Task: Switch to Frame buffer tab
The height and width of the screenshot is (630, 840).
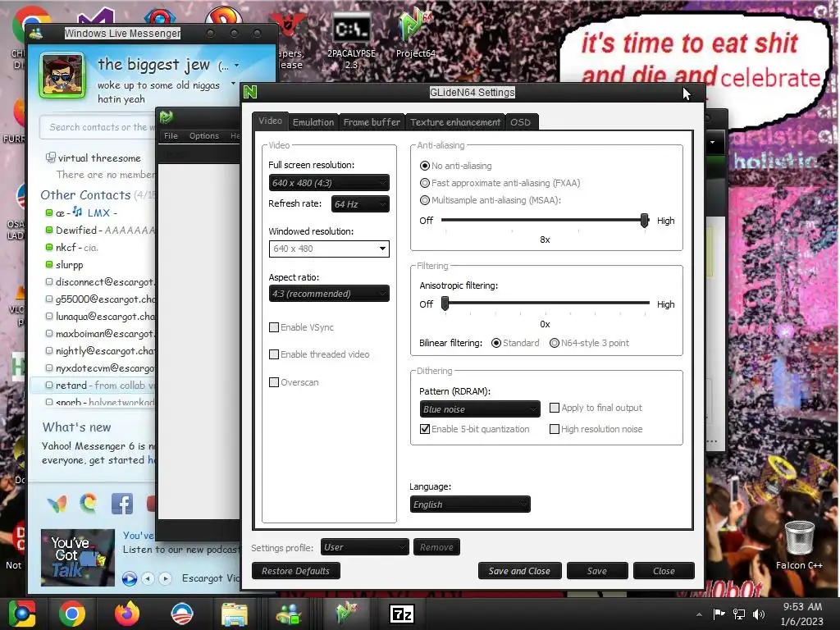Action: point(372,122)
